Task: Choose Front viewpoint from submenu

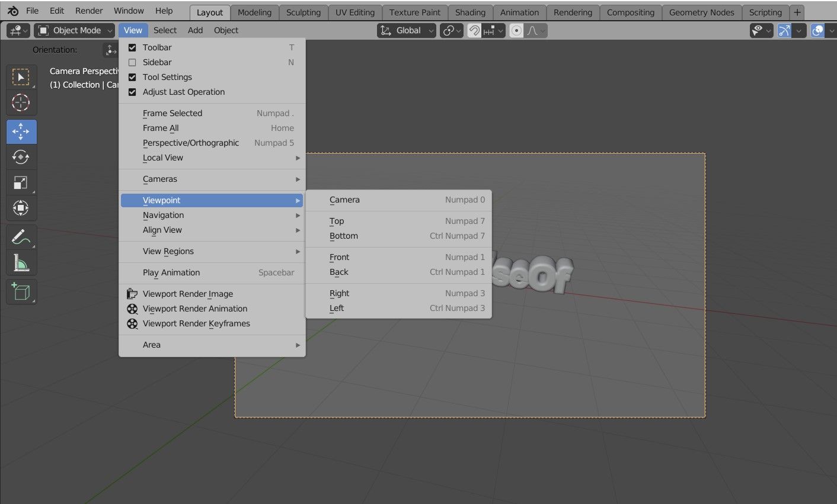Action: [398, 258]
